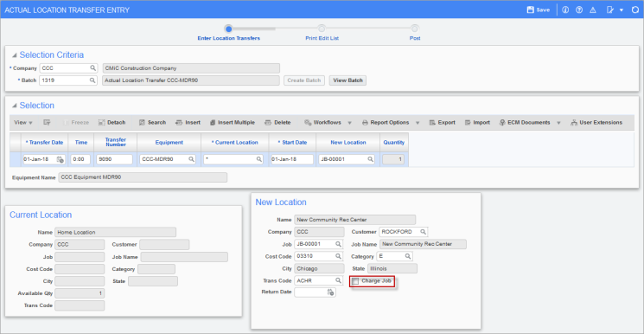Import data into the Selection table
644x334 pixels.
[x=477, y=122]
